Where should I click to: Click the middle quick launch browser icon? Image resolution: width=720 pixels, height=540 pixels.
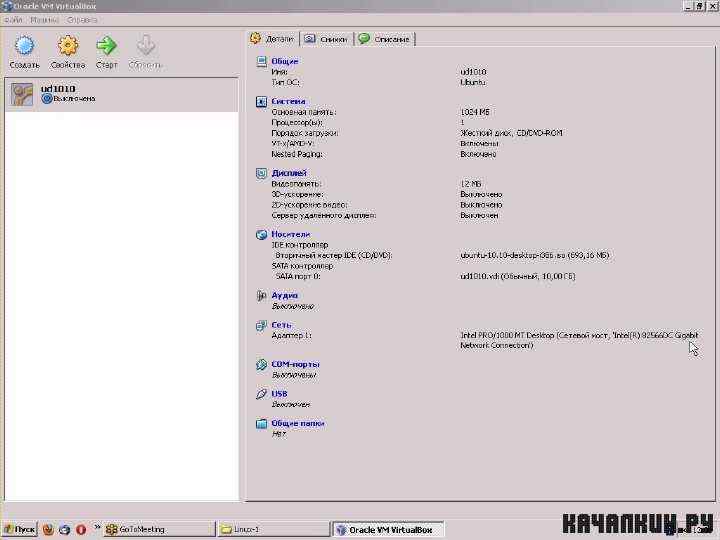click(x=64, y=529)
